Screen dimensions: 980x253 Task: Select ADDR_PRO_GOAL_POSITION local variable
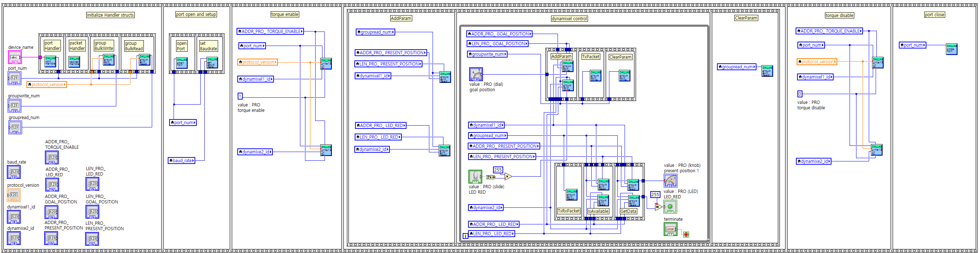(499, 33)
